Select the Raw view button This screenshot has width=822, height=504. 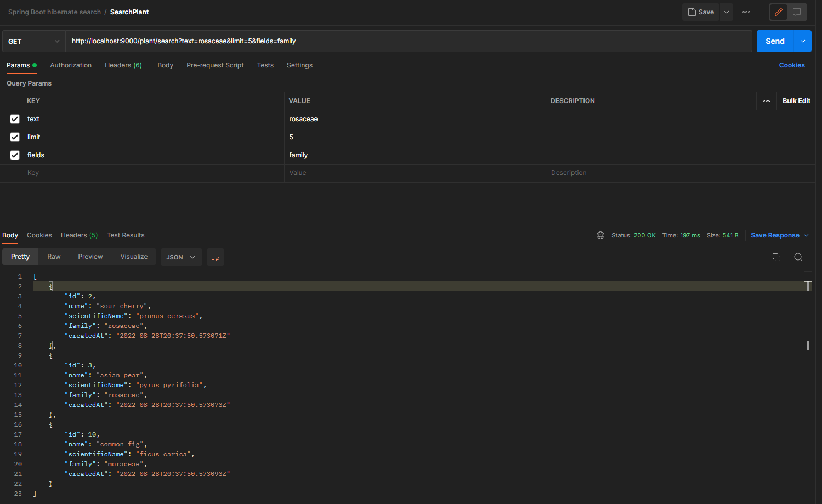pyautogui.click(x=54, y=257)
